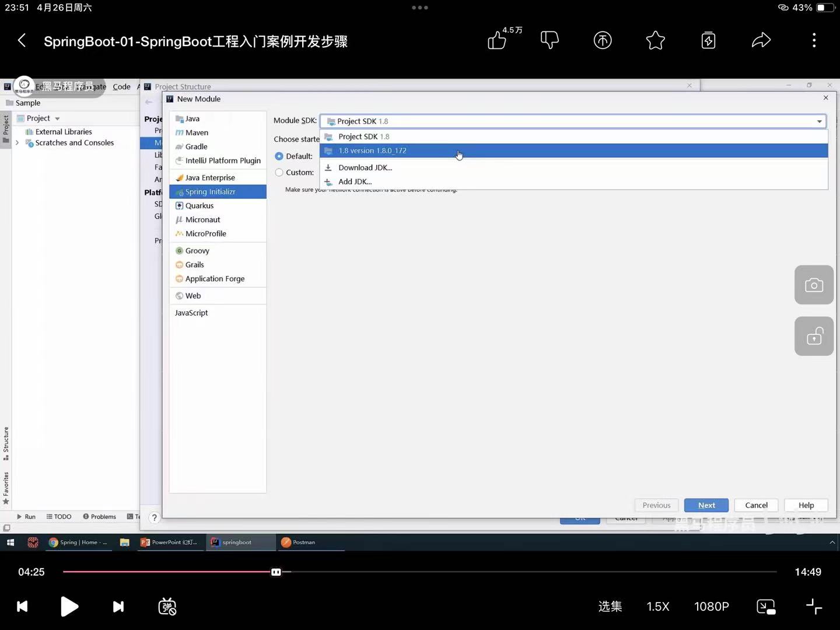Open the help question mark in Project Structure
This screenshot has width=840, height=630.
[154, 517]
